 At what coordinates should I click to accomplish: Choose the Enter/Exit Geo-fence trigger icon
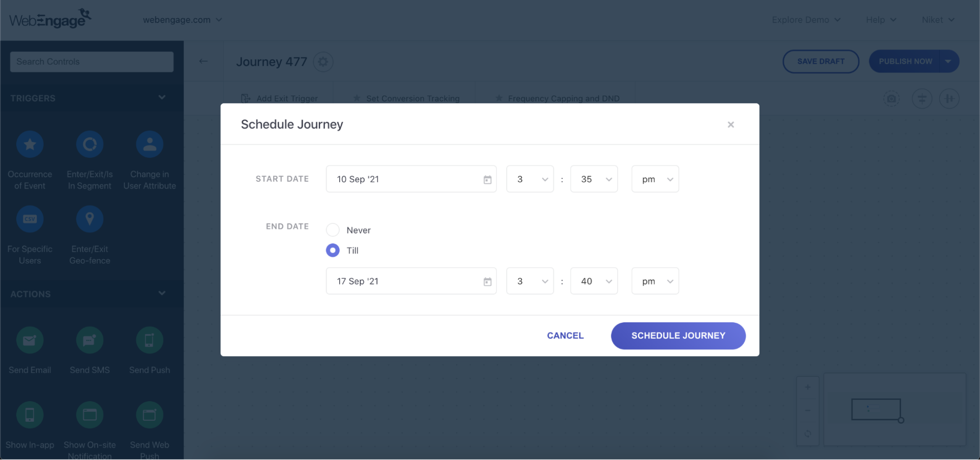point(90,219)
